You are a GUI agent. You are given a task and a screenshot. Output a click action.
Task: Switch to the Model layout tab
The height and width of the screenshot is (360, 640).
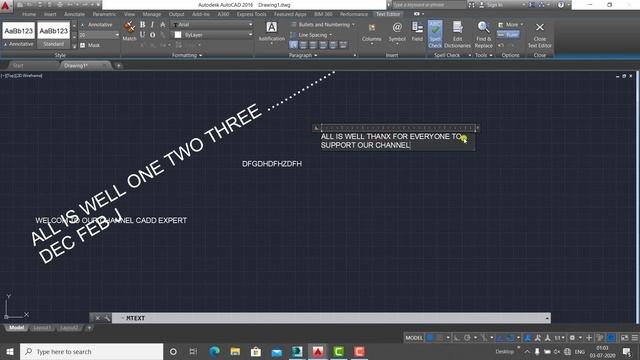coord(17,328)
